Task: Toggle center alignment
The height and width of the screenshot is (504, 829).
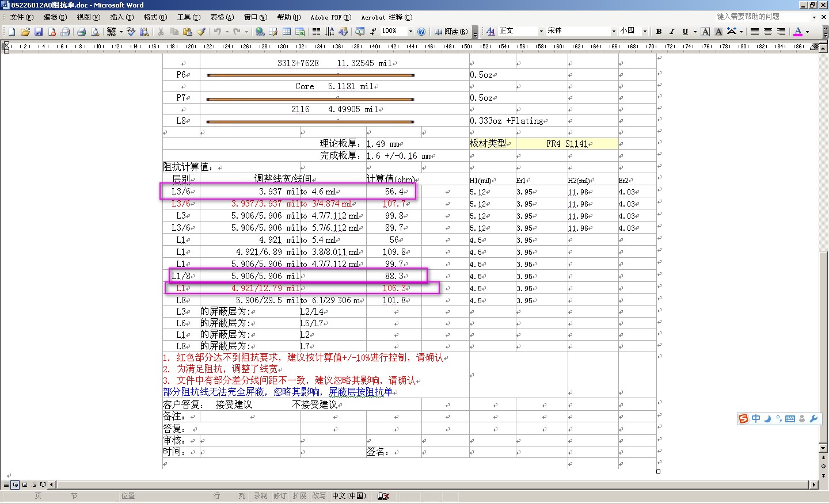Action: click(x=768, y=32)
